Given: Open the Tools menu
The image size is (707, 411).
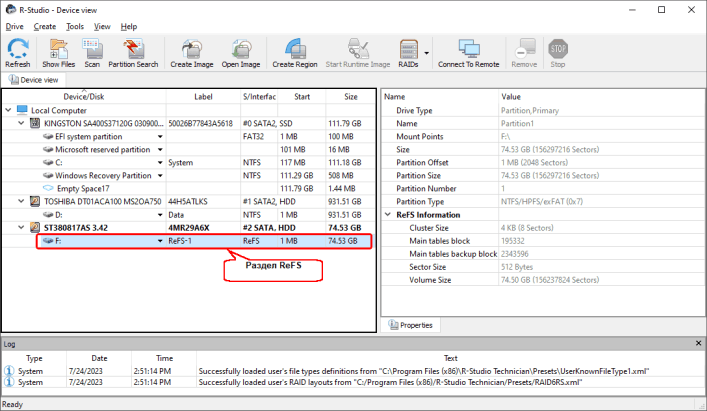Looking at the screenshot, I should pyautogui.click(x=75, y=27).
